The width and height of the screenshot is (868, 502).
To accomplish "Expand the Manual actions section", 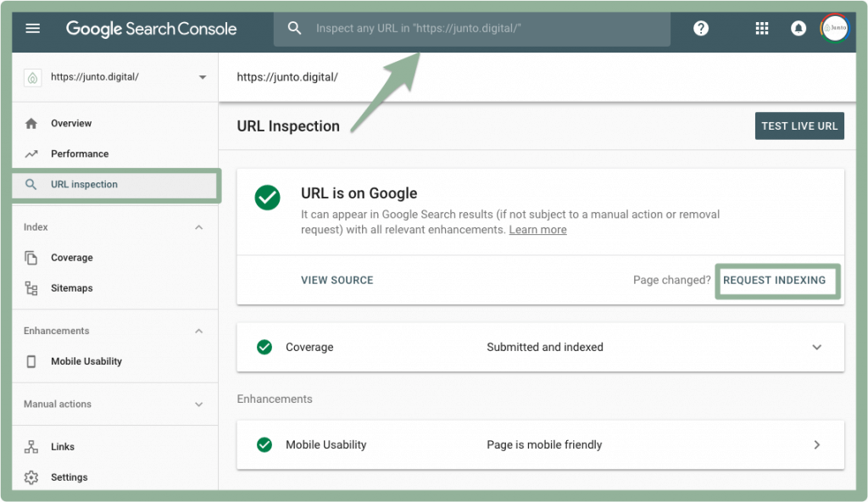I will 198,404.
